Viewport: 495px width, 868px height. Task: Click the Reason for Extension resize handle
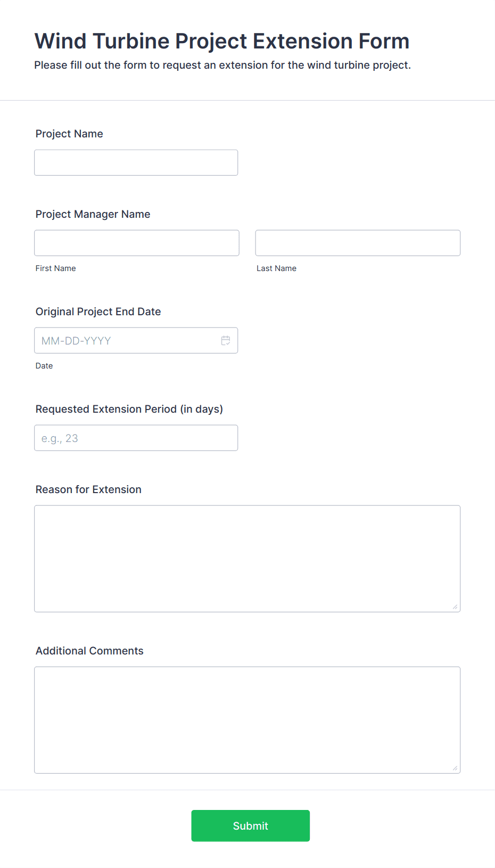(455, 607)
